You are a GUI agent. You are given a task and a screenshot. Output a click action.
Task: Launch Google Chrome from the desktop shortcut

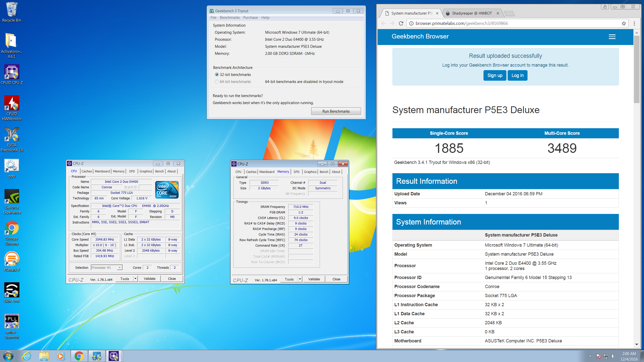tap(12, 233)
